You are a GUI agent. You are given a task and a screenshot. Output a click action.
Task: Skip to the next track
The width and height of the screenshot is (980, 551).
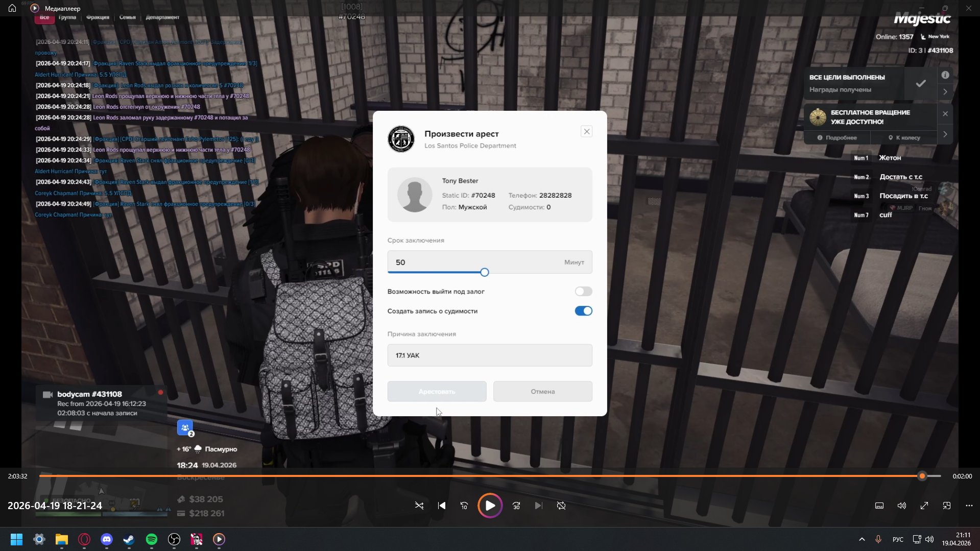[x=539, y=506]
